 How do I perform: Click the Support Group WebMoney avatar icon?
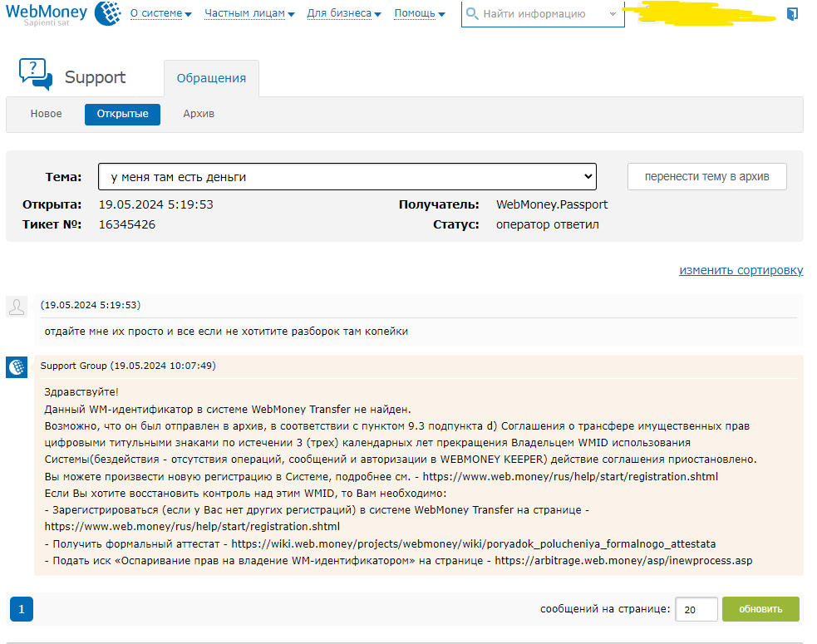tap(17, 366)
